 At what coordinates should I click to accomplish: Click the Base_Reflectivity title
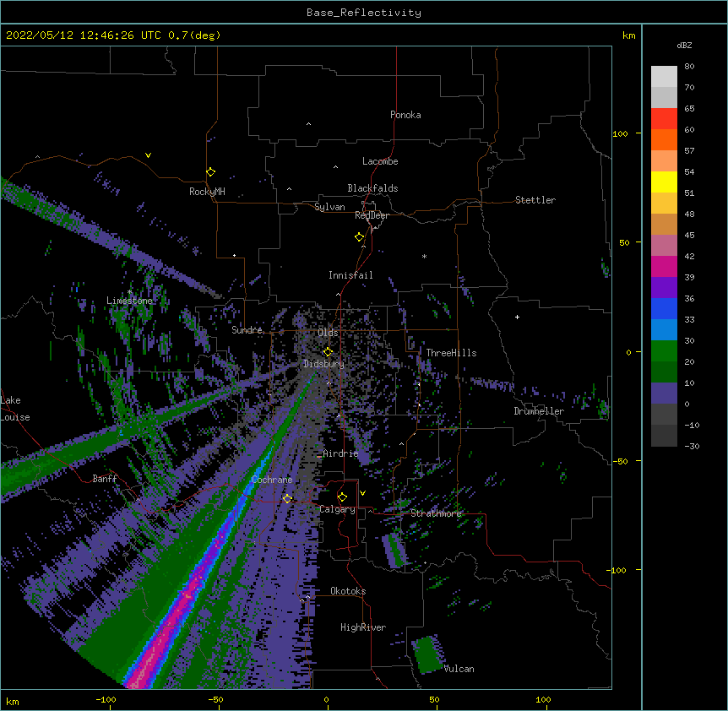point(364,13)
